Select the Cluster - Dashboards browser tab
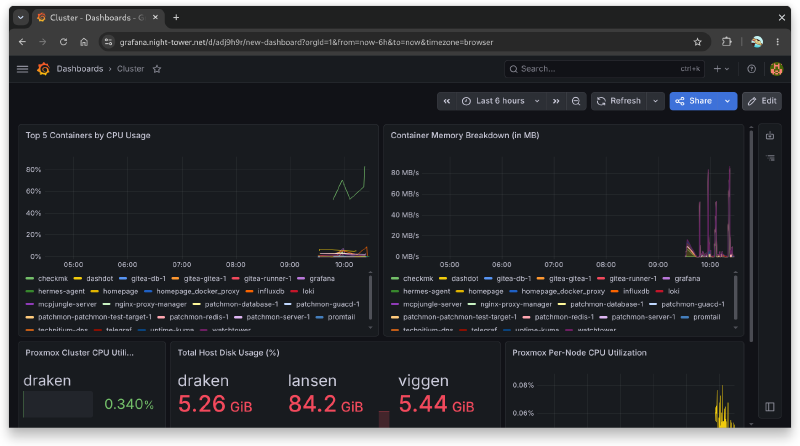This screenshot has width=800, height=446. coord(97,17)
